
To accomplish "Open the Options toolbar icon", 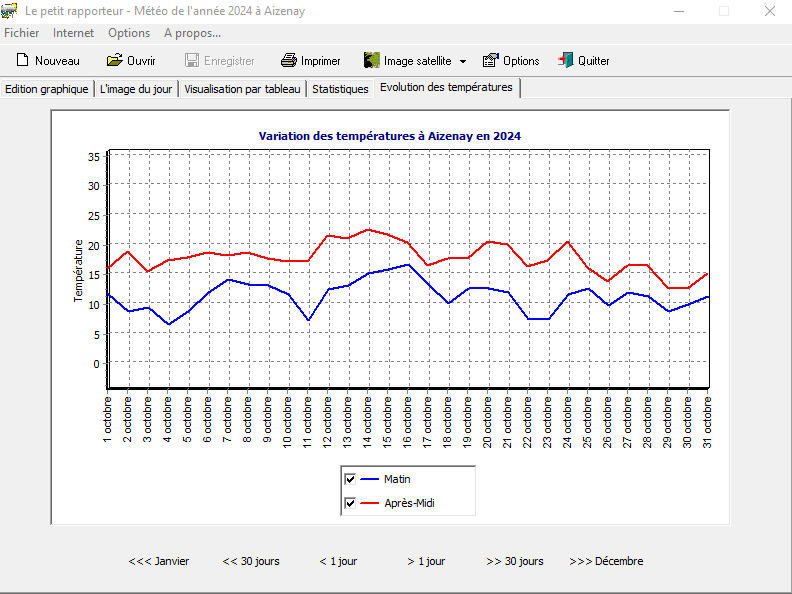I will [490, 60].
